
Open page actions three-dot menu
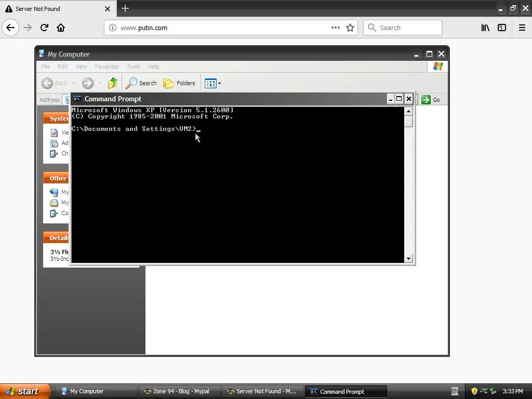point(336,28)
